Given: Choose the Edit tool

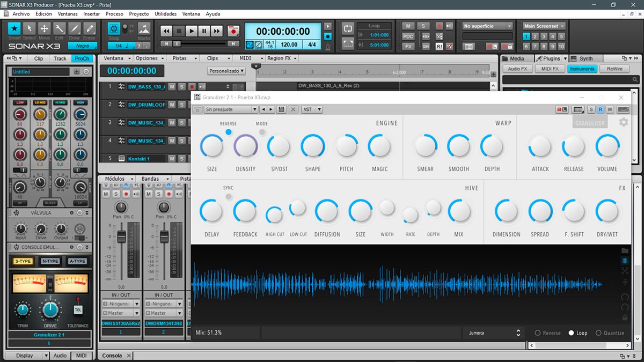Looking at the screenshot, I should click(60, 28).
